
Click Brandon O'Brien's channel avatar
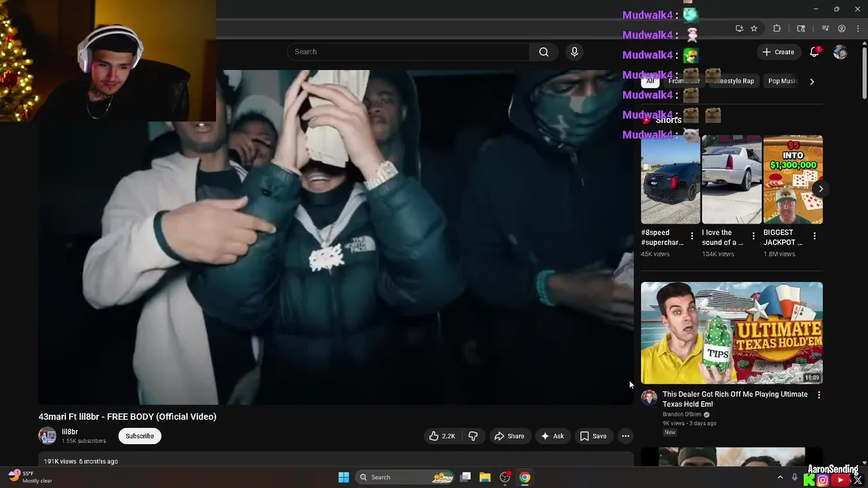[x=649, y=398]
